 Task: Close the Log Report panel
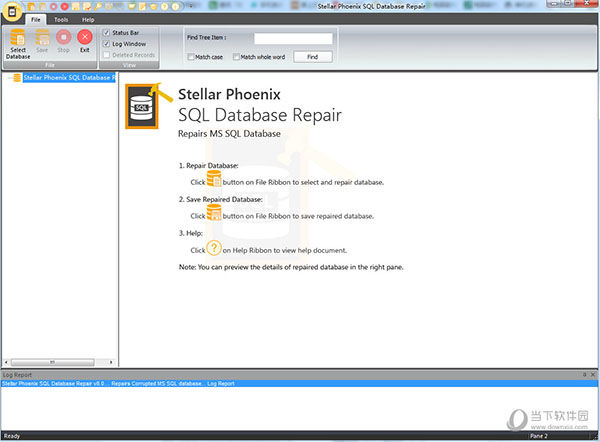tap(593, 375)
